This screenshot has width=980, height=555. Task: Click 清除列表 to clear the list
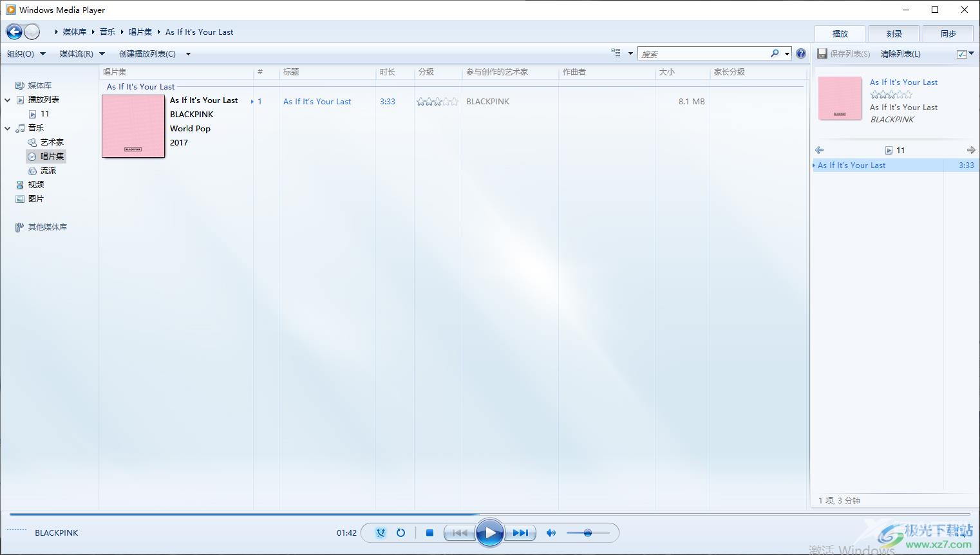[901, 54]
